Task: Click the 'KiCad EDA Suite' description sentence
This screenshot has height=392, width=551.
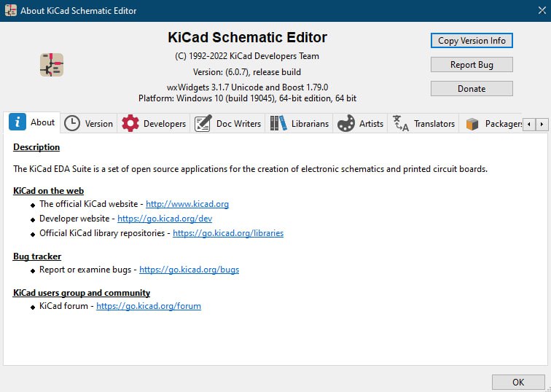Action: [x=250, y=169]
